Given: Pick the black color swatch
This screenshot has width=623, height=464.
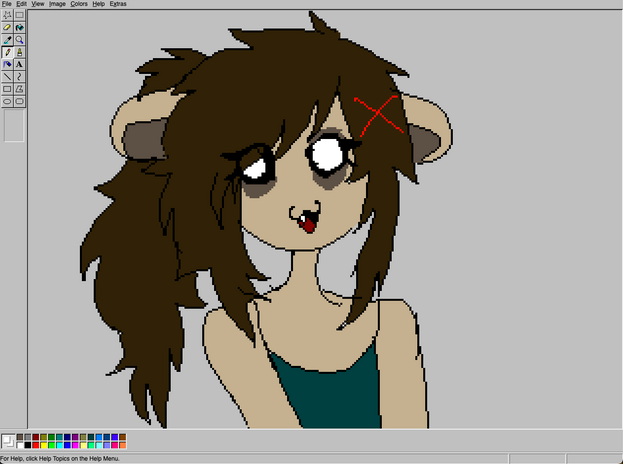Looking at the screenshot, I should click(28, 445).
